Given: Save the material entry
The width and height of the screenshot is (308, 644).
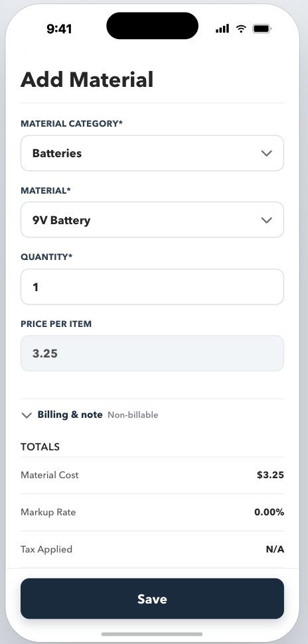Looking at the screenshot, I should [x=152, y=598].
